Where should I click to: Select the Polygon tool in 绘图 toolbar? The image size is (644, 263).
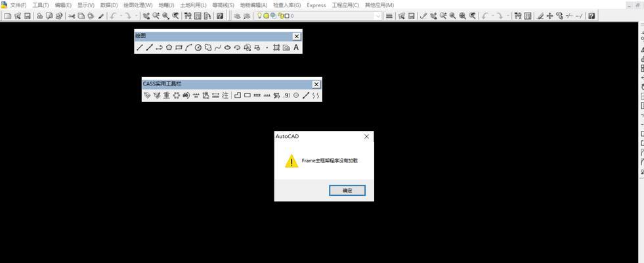[169, 48]
